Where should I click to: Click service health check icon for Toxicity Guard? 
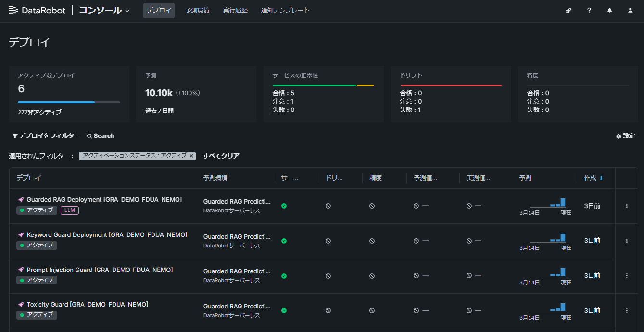(284, 310)
